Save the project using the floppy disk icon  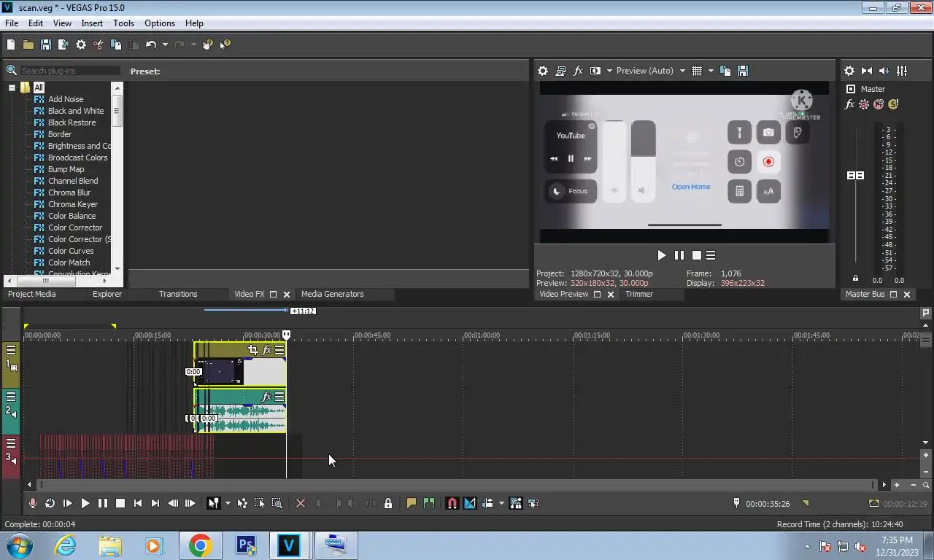[45, 44]
